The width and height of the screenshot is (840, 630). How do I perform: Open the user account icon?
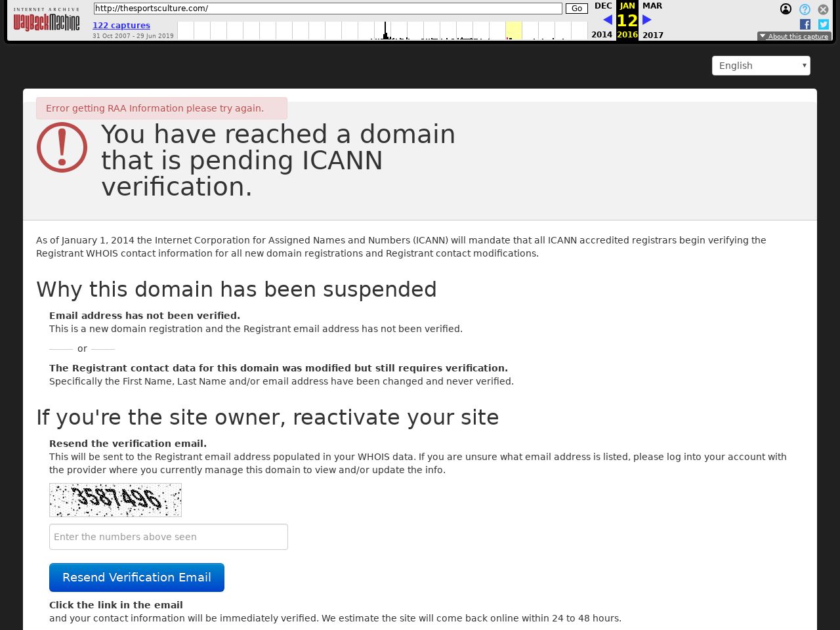coord(786,9)
